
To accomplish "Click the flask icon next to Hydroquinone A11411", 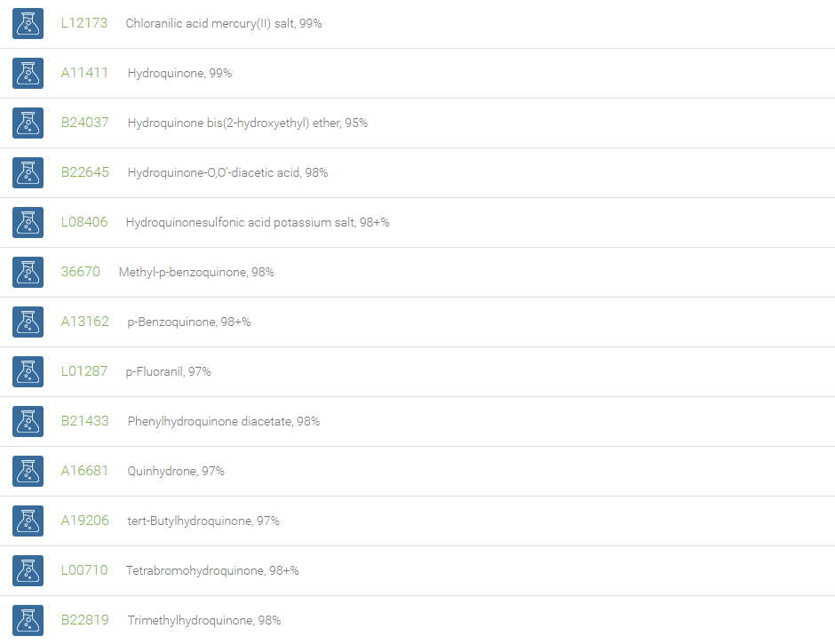I will pyautogui.click(x=28, y=73).
